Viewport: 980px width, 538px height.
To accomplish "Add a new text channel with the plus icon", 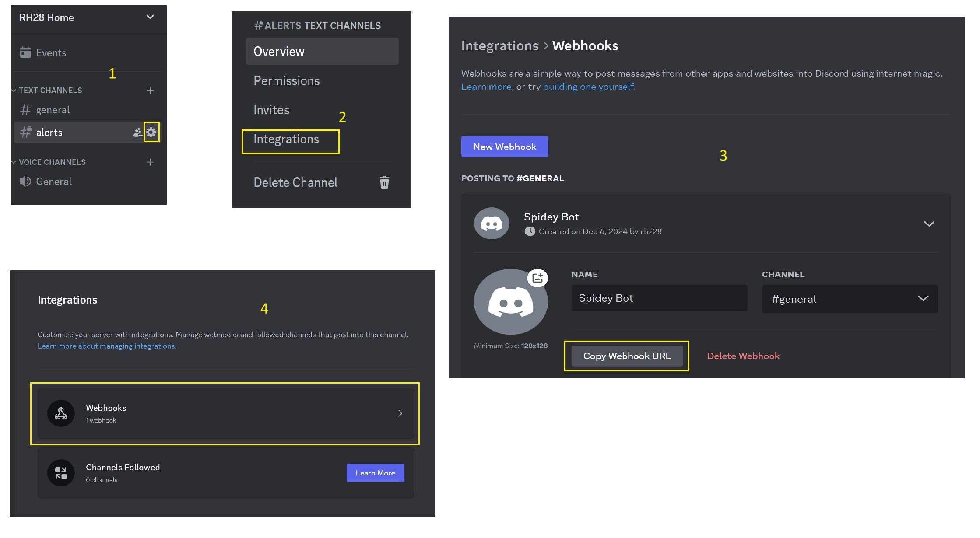I will pyautogui.click(x=150, y=90).
